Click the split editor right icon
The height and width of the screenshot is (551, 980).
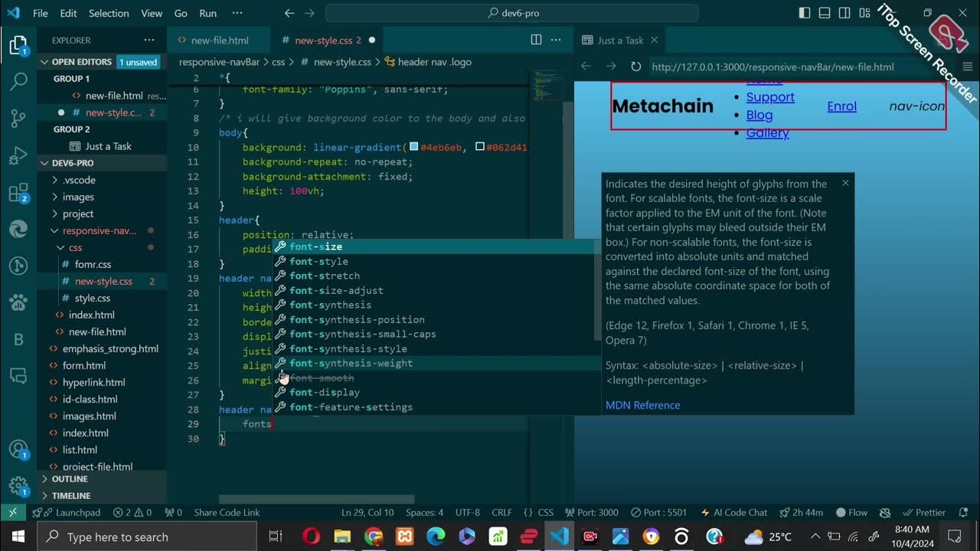tap(537, 40)
